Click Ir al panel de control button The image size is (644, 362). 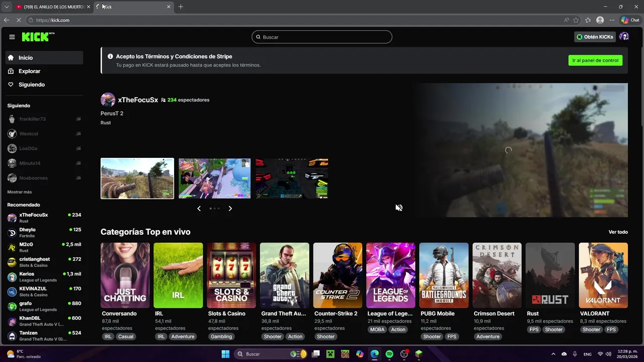point(595,60)
